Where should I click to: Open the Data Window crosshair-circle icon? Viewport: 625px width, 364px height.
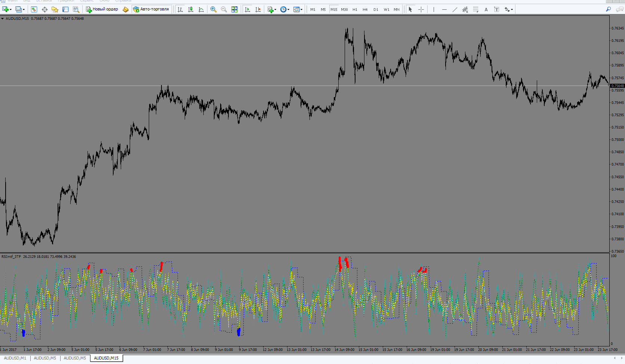coord(44,9)
